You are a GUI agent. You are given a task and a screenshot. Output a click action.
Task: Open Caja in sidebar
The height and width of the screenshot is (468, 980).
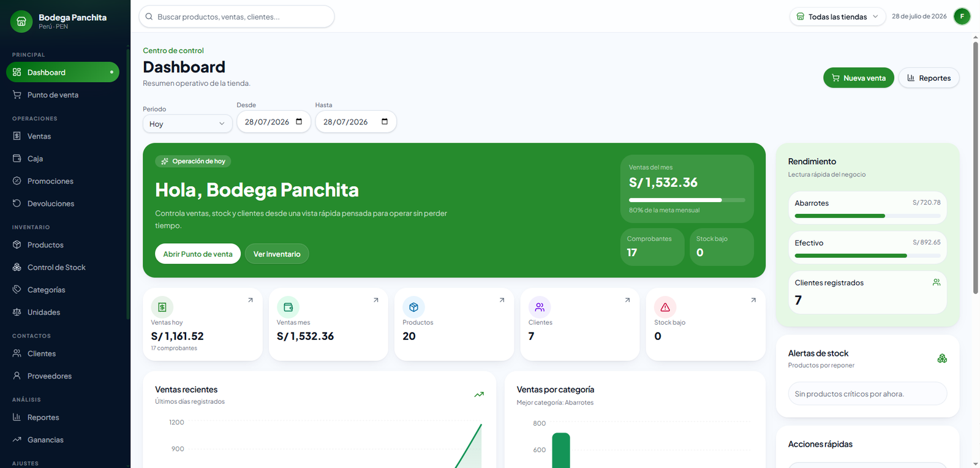62,159
